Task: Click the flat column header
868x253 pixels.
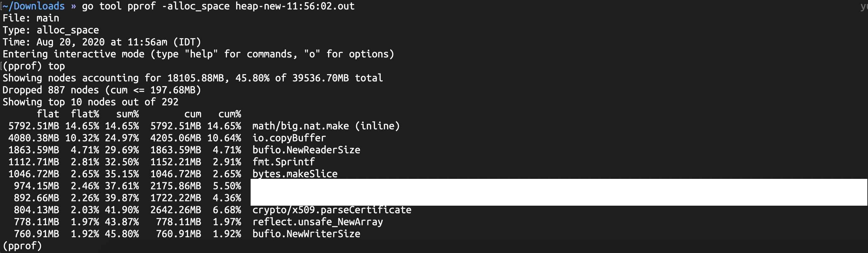Action: click(x=48, y=114)
